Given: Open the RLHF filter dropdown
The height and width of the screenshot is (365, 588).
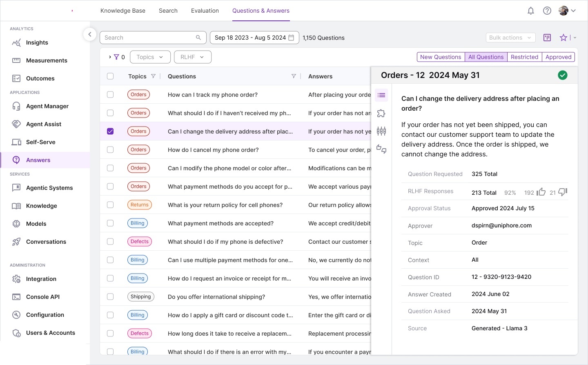Looking at the screenshot, I should click(192, 57).
